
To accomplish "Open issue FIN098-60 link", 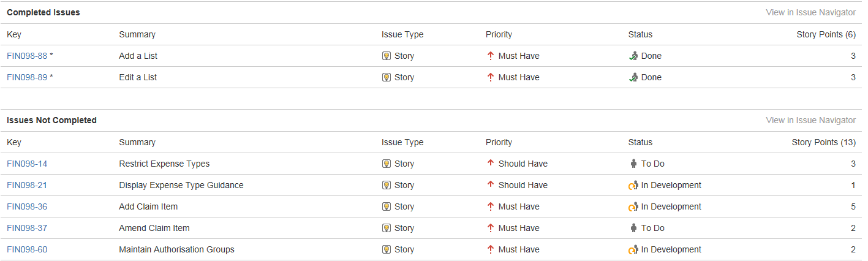I will click(27, 249).
